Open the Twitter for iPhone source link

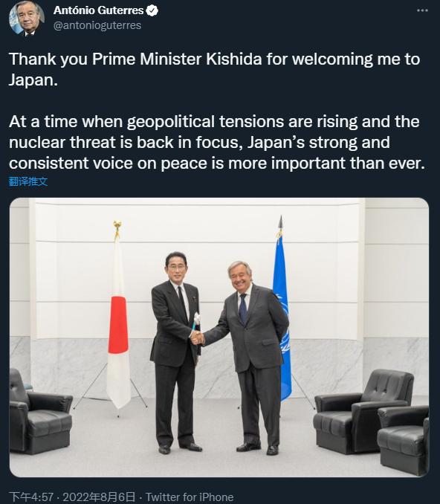tap(190, 497)
